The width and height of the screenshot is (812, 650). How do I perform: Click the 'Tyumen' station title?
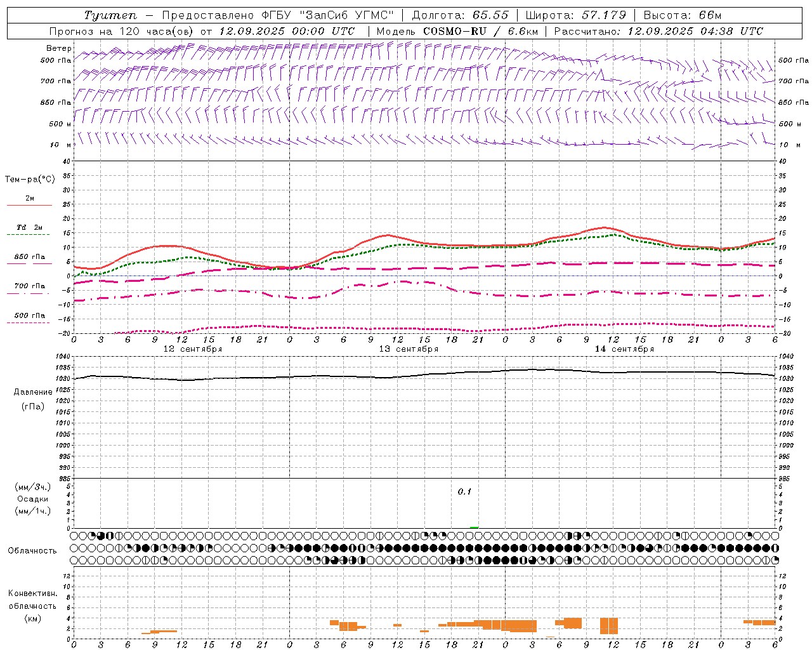tap(110, 15)
